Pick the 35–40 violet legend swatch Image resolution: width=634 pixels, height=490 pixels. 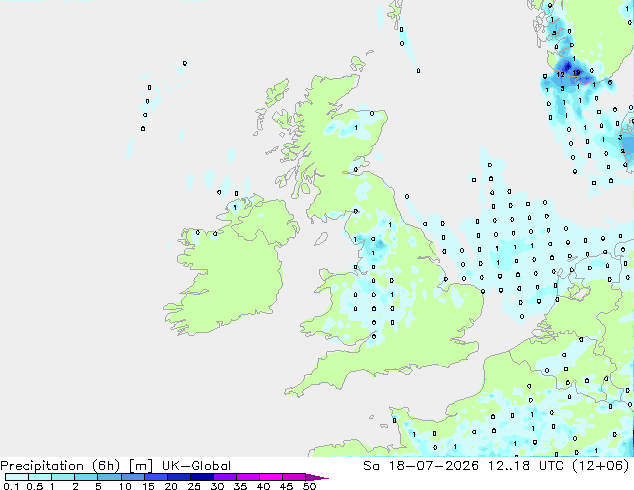pos(248,477)
